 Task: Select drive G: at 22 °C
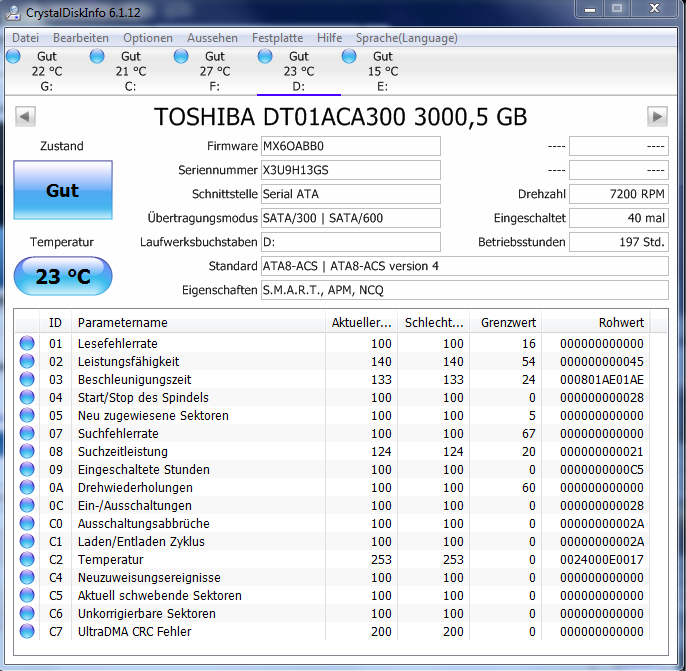pyautogui.click(x=46, y=71)
